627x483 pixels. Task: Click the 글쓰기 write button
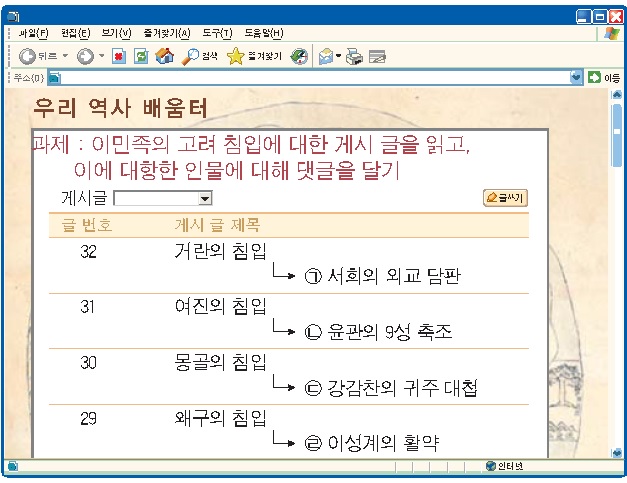[x=505, y=198]
